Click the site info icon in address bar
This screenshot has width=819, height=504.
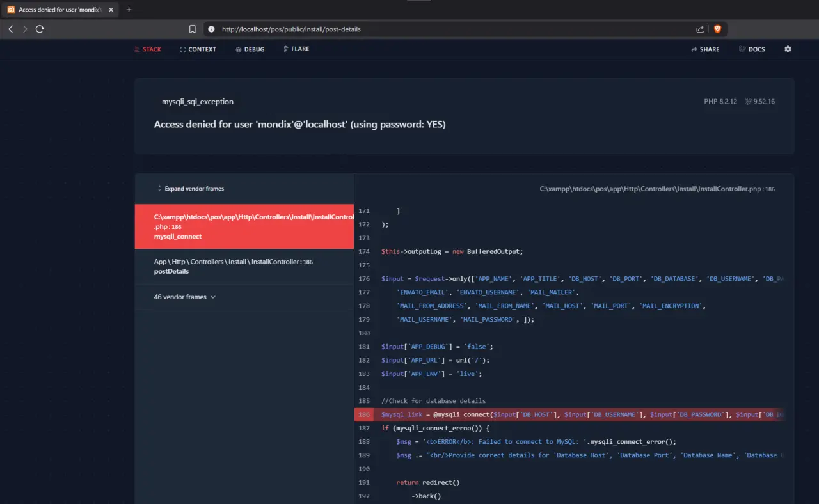coord(211,29)
